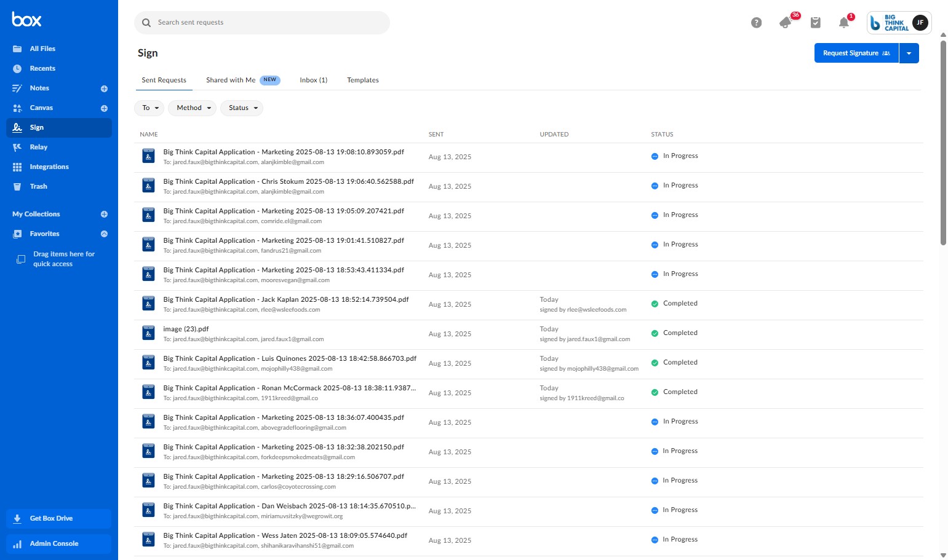Click Completed status of Luis Quinones row
Image resolution: width=948 pixels, height=560 pixels.
point(674,363)
